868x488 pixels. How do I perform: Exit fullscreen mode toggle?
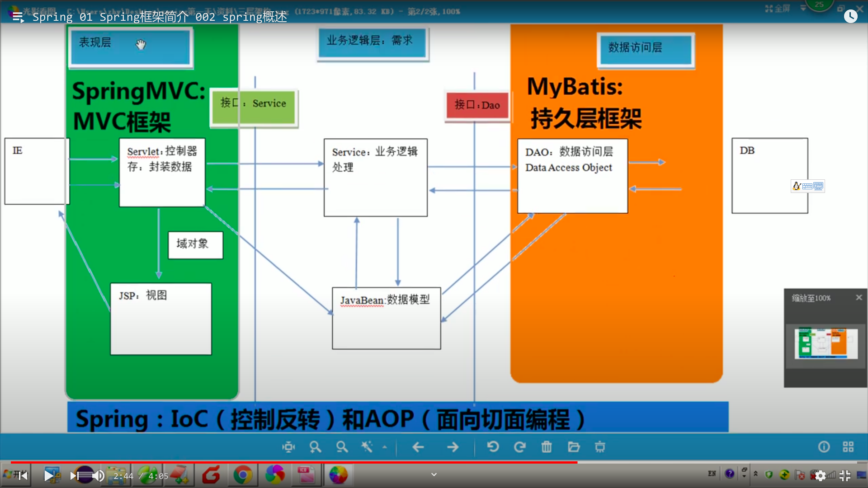click(x=844, y=476)
